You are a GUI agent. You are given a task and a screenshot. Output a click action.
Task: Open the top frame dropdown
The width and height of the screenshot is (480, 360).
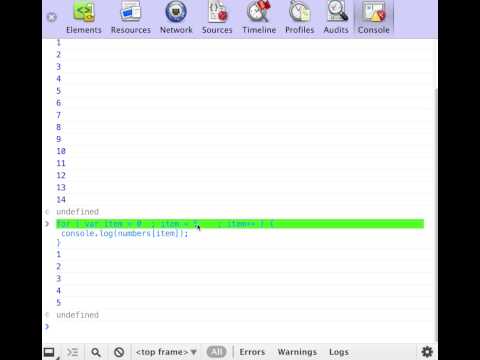tap(166, 352)
